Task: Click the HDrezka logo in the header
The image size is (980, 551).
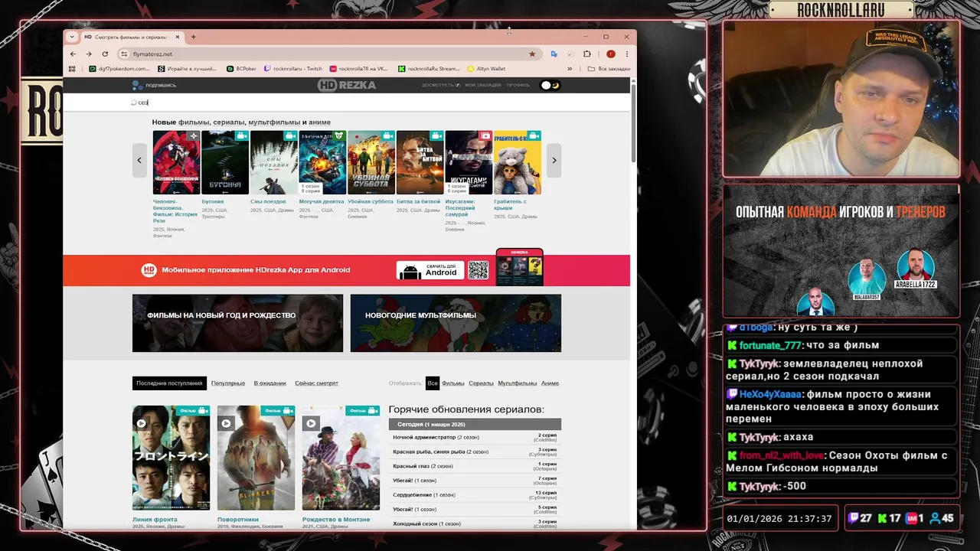Action: (347, 85)
